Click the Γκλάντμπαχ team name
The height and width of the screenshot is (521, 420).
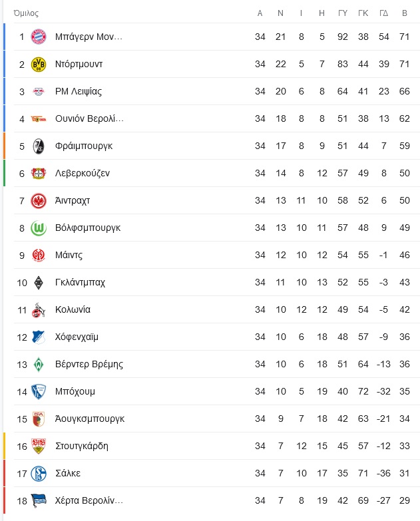(80, 282)
